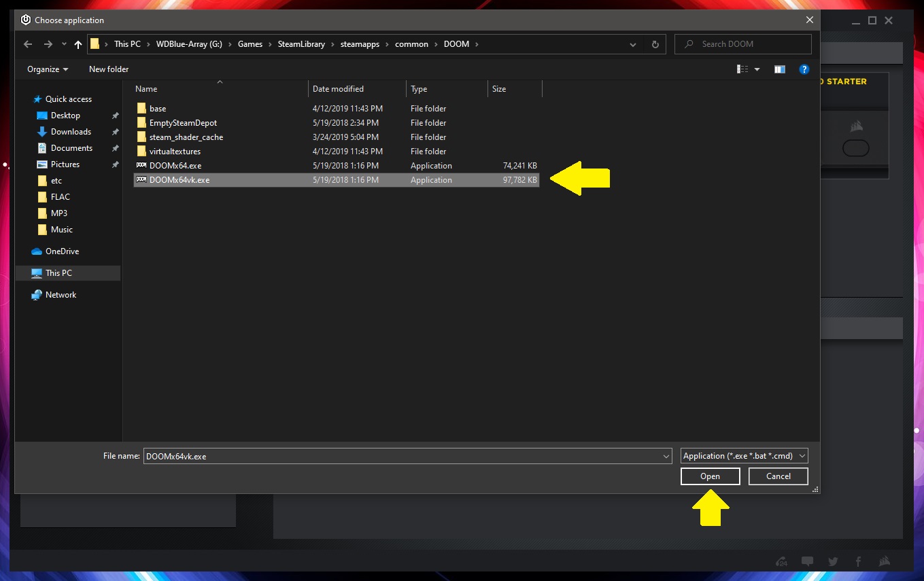Viewport: 924px width, 581px height.
Task: Navigate to the SteamLibrary breadcrumb
Action: click(x=301, y=44)
